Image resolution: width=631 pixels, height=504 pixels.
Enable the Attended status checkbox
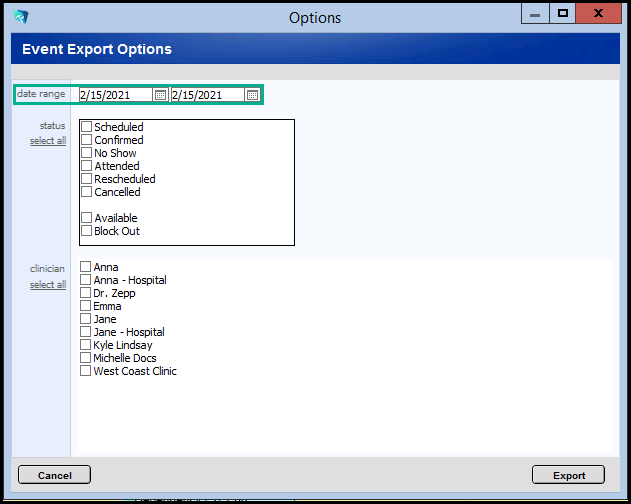(87, 166)
